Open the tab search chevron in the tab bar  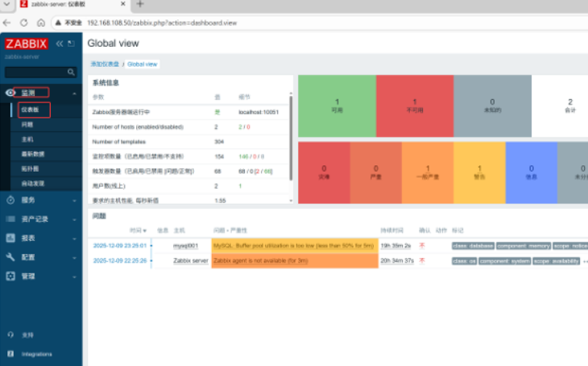coord(6,4)
